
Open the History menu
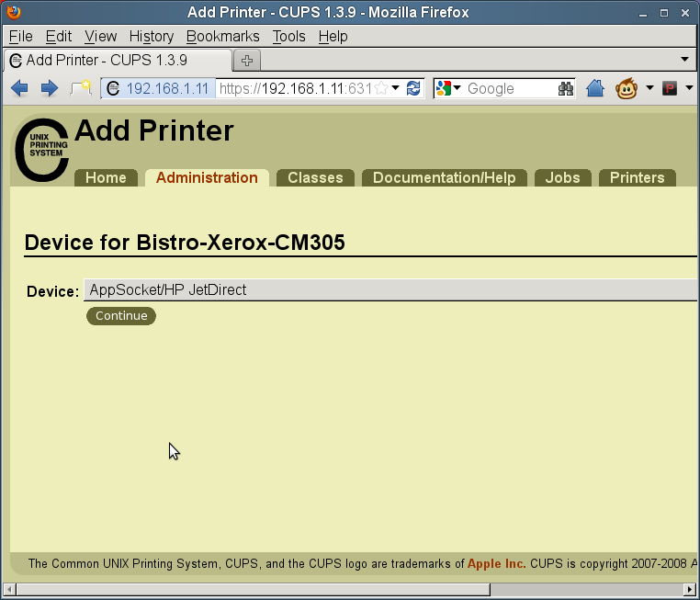[x=152, y=36]
